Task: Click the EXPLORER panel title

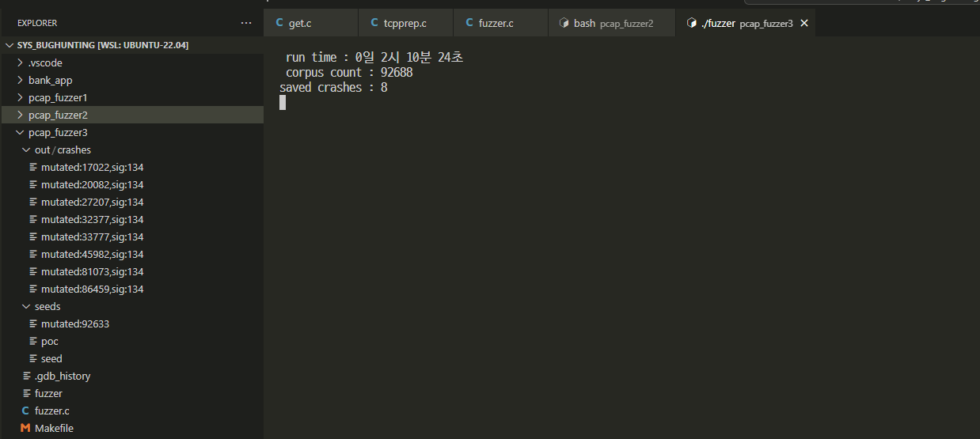Action: (x=37, y=23)
